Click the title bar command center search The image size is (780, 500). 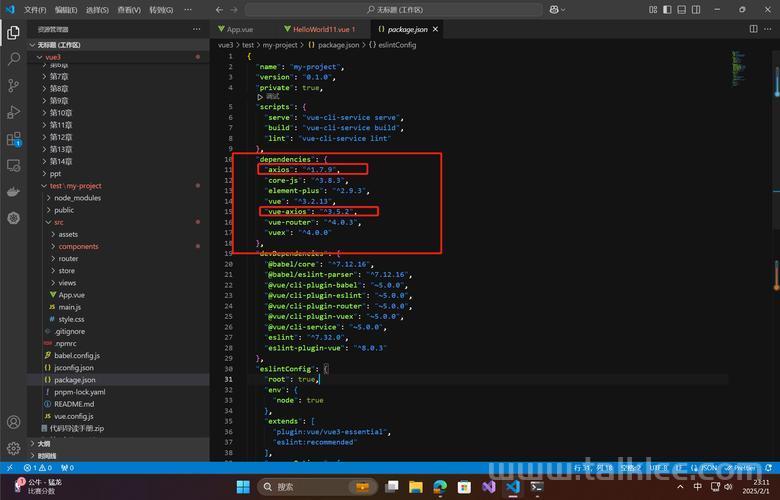pyautogui.click(x=394, y=9)
